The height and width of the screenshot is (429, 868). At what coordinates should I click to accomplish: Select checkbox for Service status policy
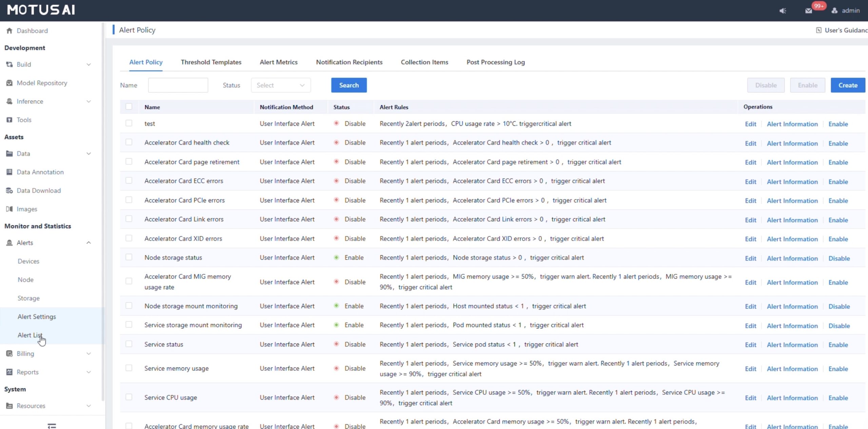(129, 344)
